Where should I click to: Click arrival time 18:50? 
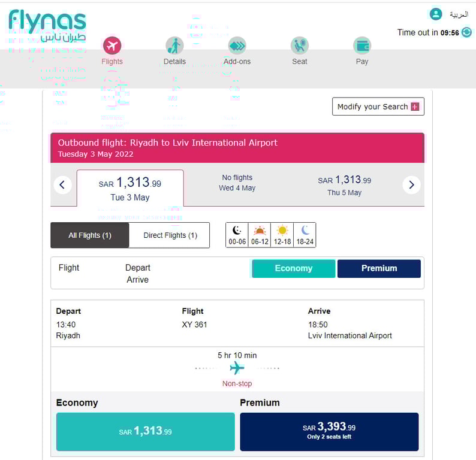(318, 325)
